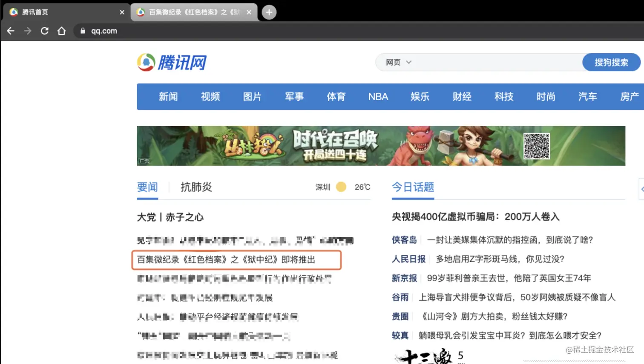Image resolution: width=644 pixels, height=364 pixels.
Task: Open the 财经 navigation item
Action: 462,97
